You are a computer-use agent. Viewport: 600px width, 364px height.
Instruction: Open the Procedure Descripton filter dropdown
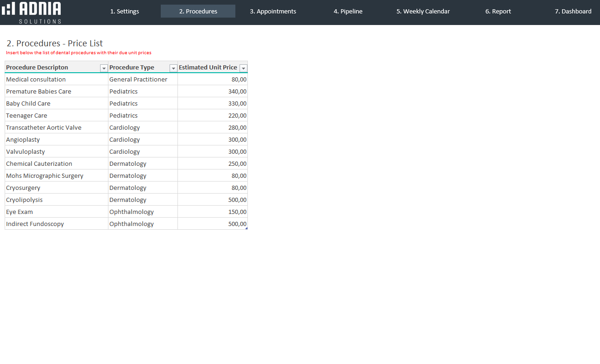point(104,68)
